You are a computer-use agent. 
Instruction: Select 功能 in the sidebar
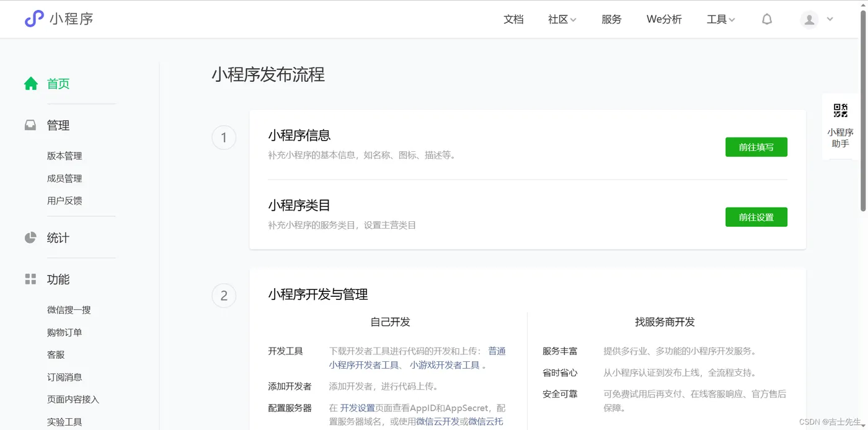(58, 279)
